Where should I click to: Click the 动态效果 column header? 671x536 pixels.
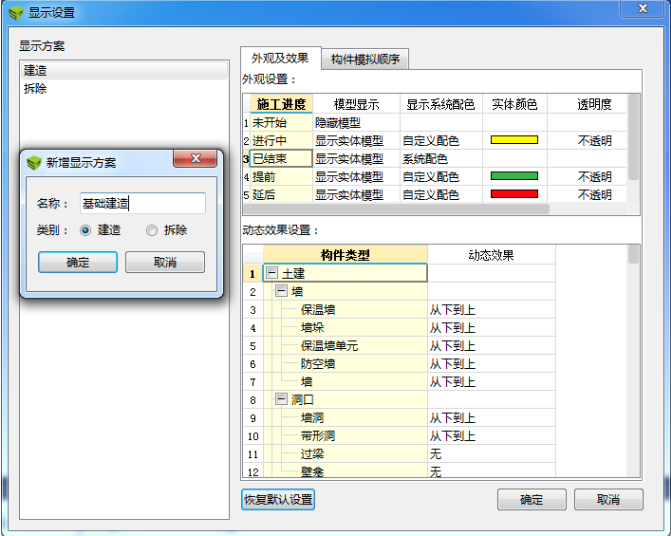491,255
